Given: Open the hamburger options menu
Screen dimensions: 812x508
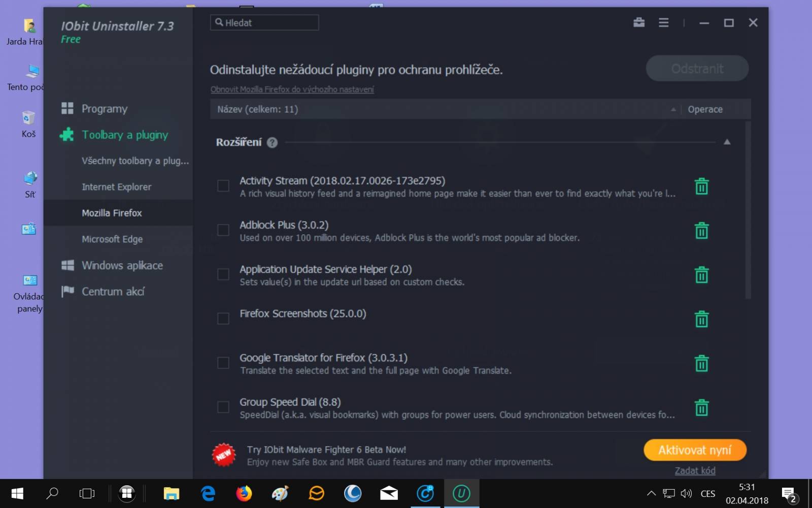Looking at the screenshot, I should [x=663, y=23].
